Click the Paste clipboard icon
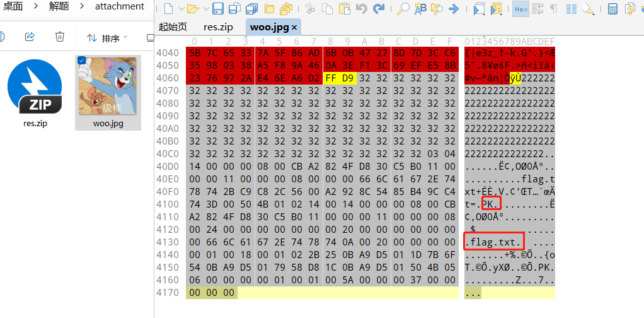 [345, 9]
